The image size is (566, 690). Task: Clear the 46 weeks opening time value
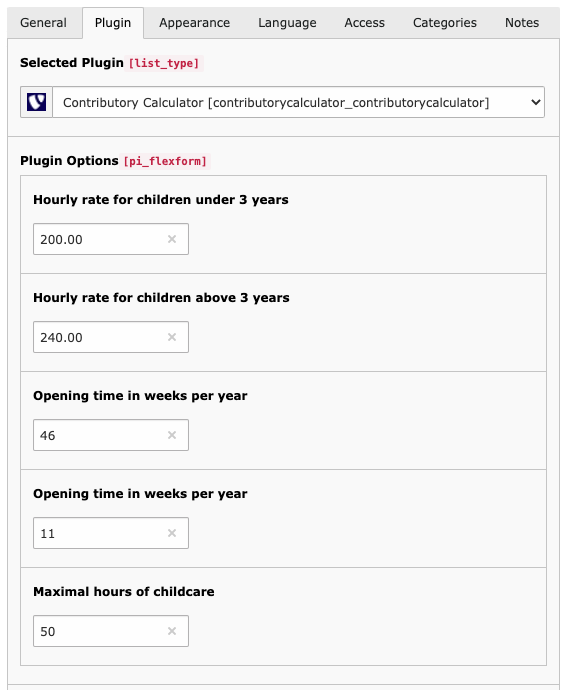pyautogui.click(x=172, y=435)
